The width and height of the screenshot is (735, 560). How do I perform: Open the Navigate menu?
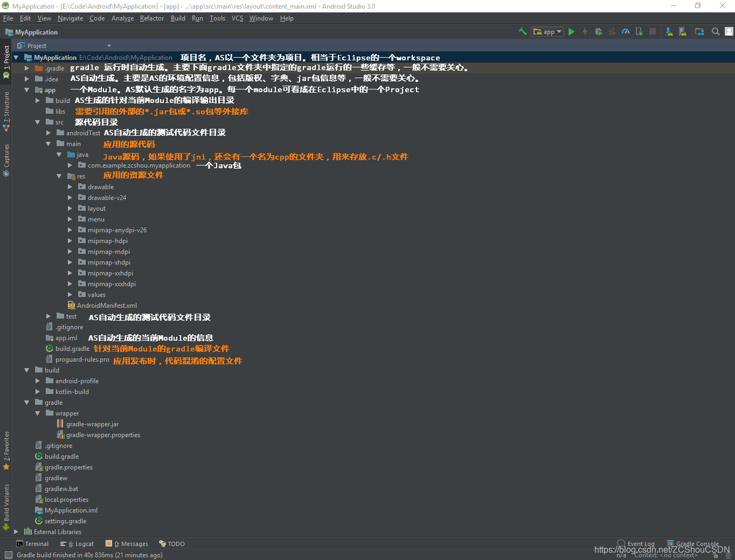click(71, 18)
